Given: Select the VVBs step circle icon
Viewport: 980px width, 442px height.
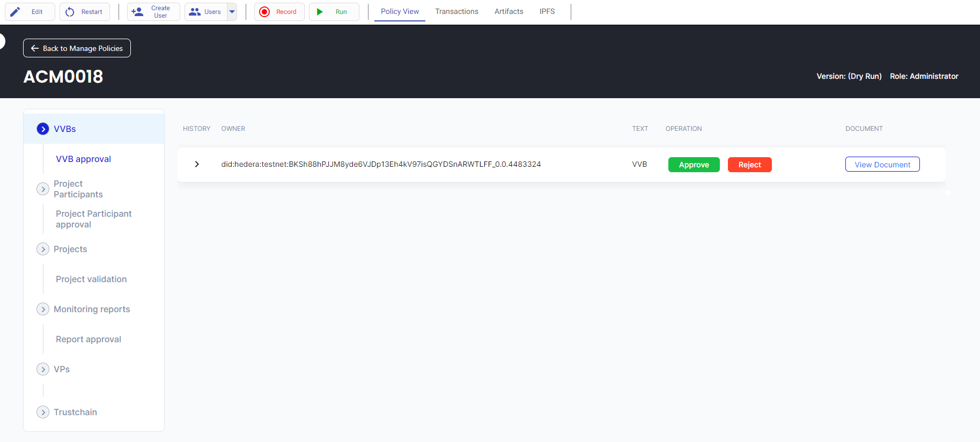Looking at the screenshot, I should pyautogui.click(x=43, y=129).
